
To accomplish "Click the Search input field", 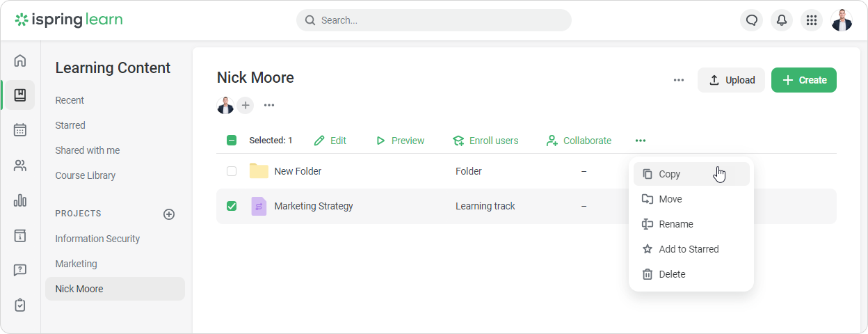I will pos(434,20).
